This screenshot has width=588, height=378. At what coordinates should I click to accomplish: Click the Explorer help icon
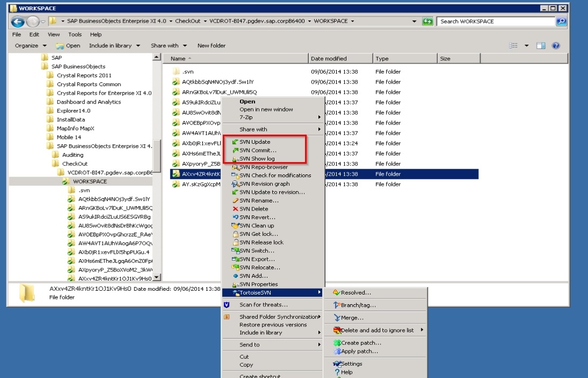(556, 46)
